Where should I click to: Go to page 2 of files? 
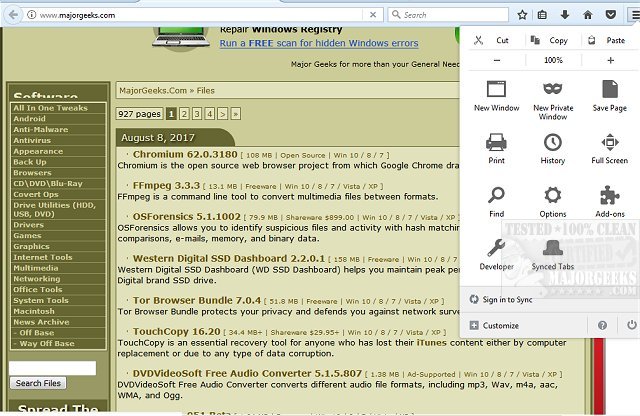click(x=184, y=114)
